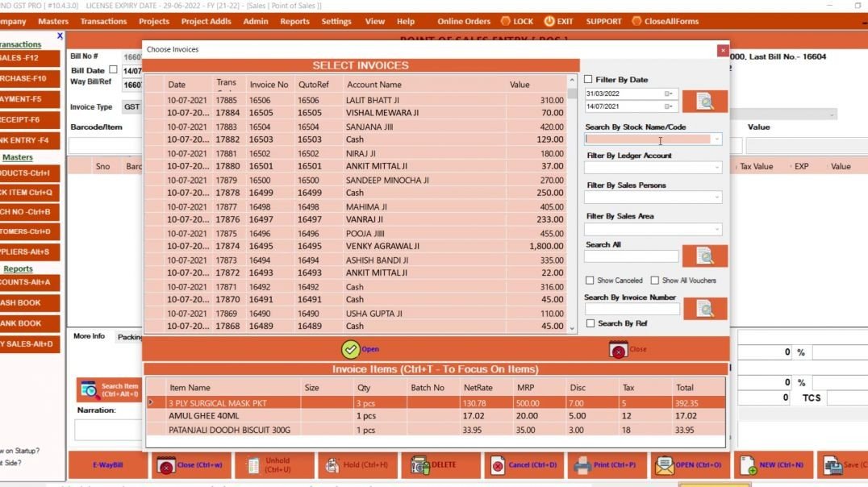Open the Filter By Sales Persons dropdown
The height and width of the screenshot is (487, 868).
716,198
